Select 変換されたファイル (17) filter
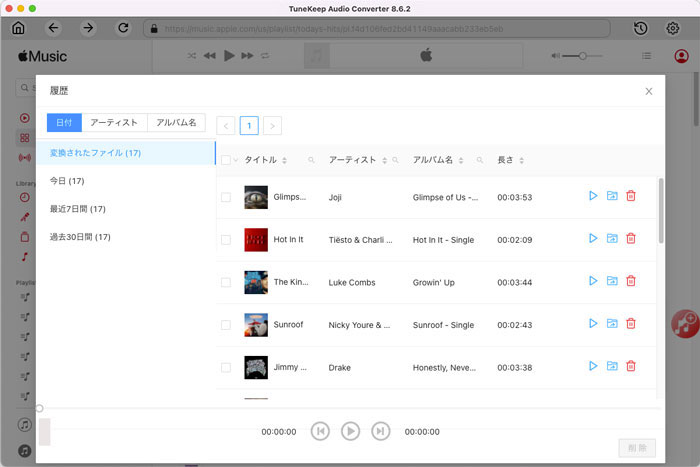The height and width of the screenshot is (467, 700). [125, 153]
